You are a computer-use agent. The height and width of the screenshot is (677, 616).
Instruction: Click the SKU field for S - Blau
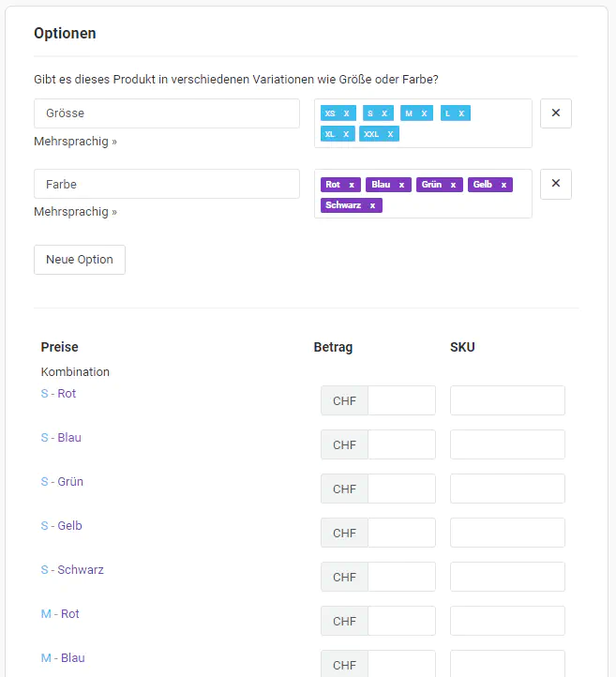[x=507, y=444]
